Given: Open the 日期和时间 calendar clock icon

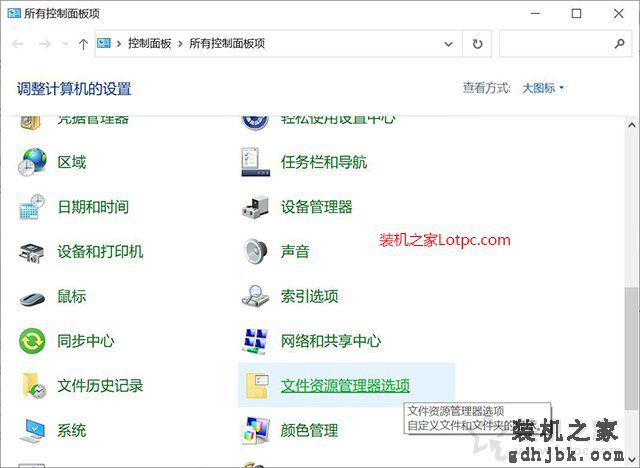Looking at the screenshot, I should 32,207.
